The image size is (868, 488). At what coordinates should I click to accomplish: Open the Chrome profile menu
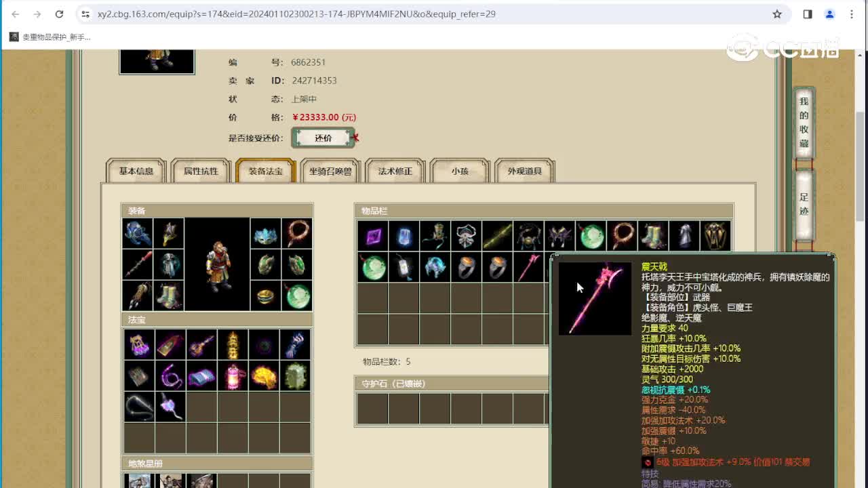pyautogui.click(x=829, y=14)
